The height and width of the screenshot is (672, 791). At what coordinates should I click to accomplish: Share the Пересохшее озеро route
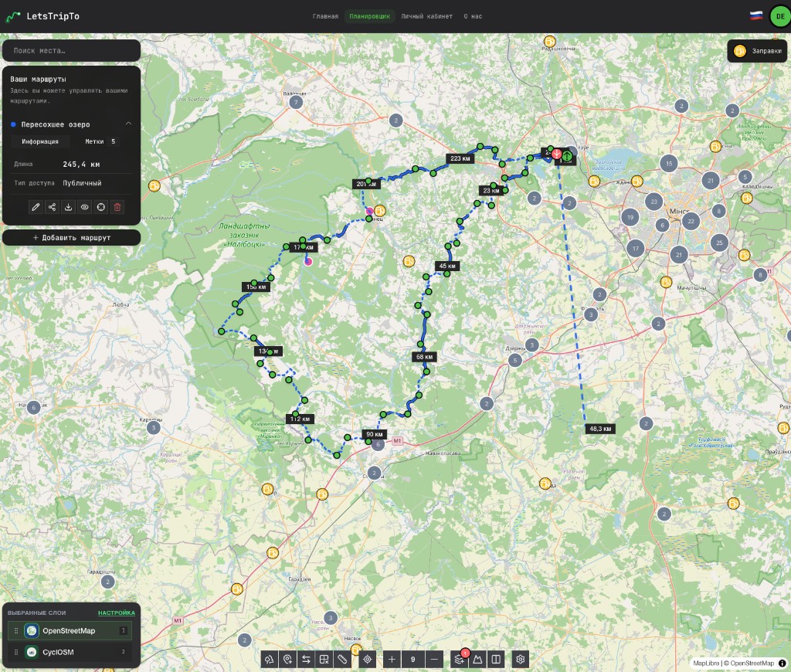[x=52, y=207]
